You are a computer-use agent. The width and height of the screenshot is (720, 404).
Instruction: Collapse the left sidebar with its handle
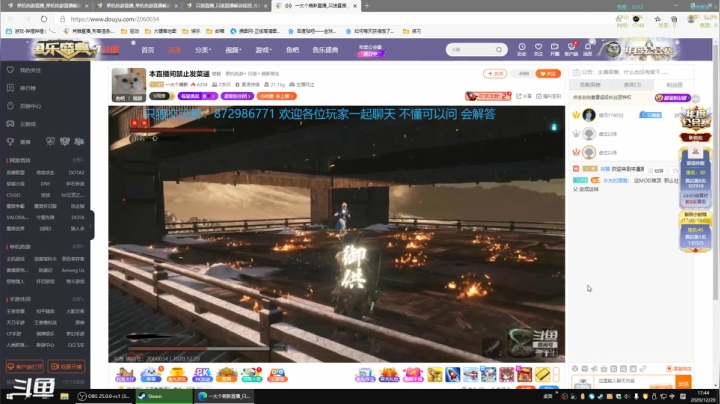91,225
